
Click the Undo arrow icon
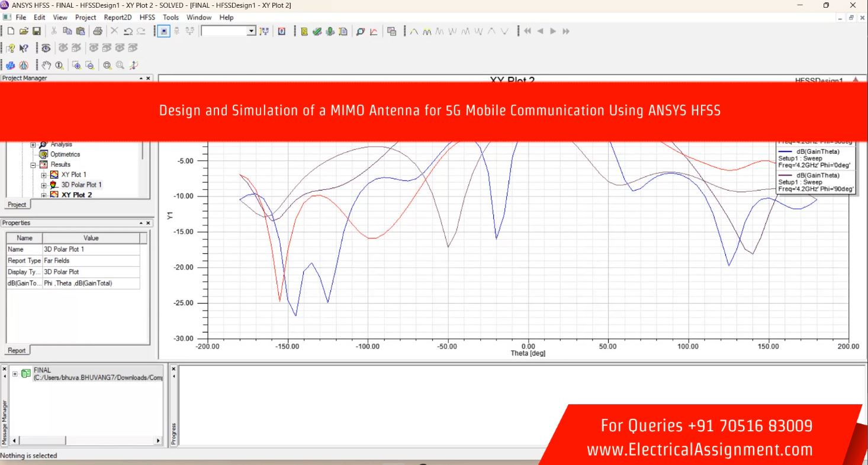tap(128, 31)
